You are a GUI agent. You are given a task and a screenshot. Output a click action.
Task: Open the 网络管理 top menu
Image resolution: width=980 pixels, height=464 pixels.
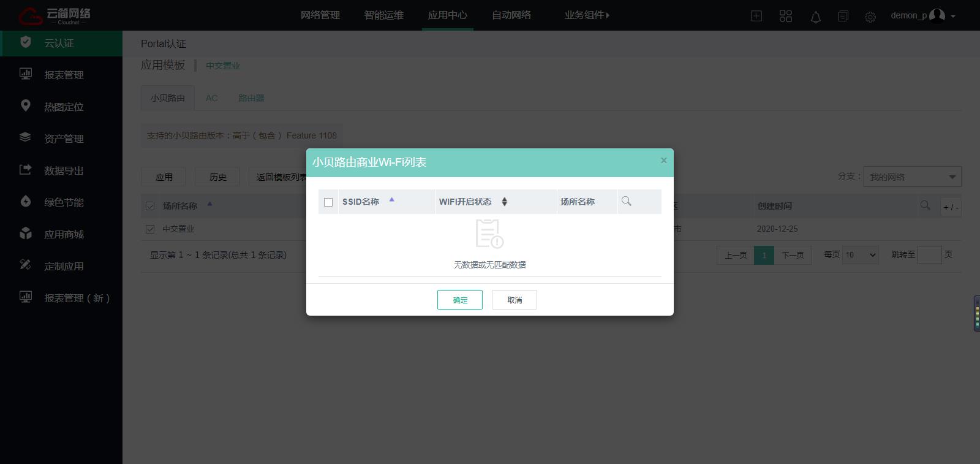pyautogui.click(x=320, y=15)
